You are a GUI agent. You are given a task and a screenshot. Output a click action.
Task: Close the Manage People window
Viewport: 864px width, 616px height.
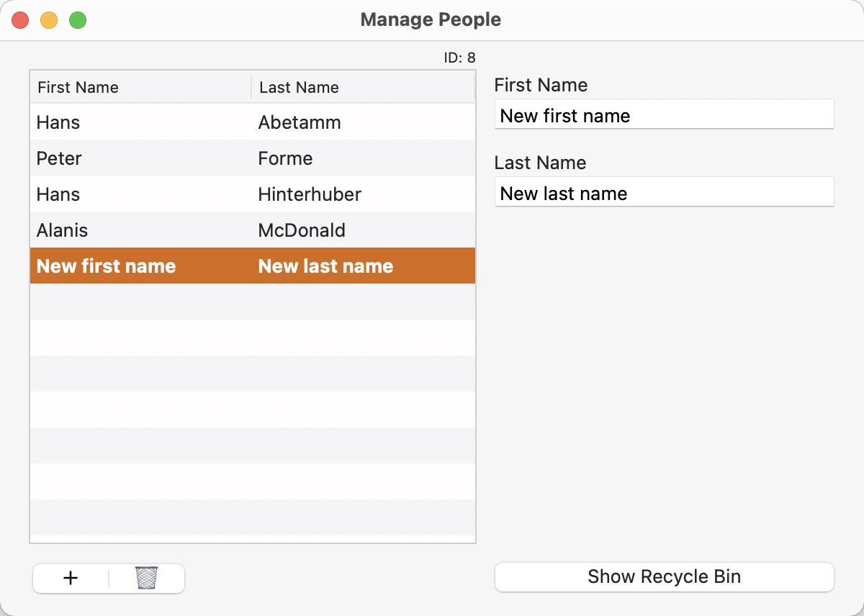tap(20, 20)
